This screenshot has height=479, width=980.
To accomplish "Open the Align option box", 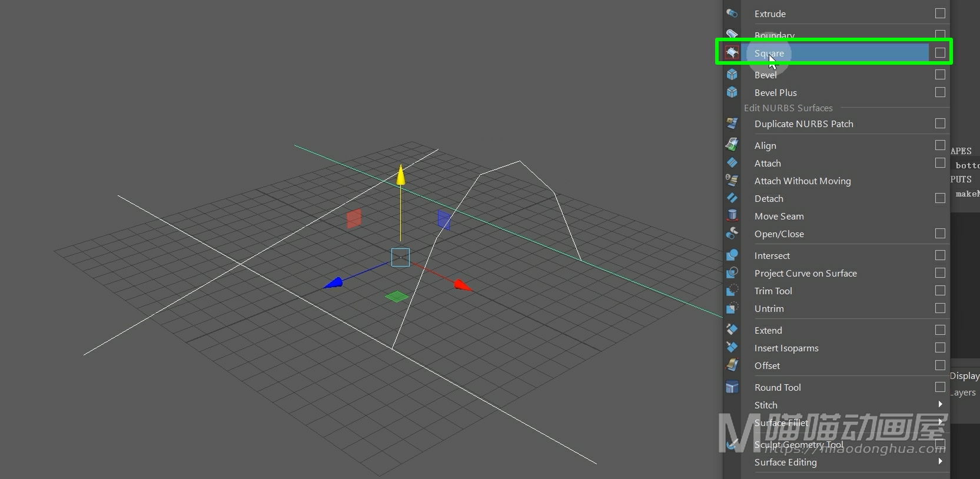I will 940,145.
